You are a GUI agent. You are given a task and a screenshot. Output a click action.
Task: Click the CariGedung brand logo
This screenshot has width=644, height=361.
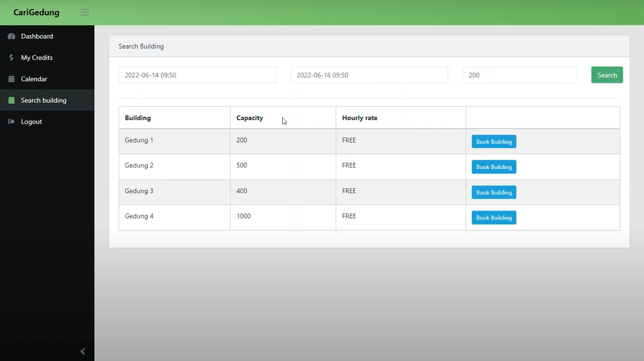36,13
